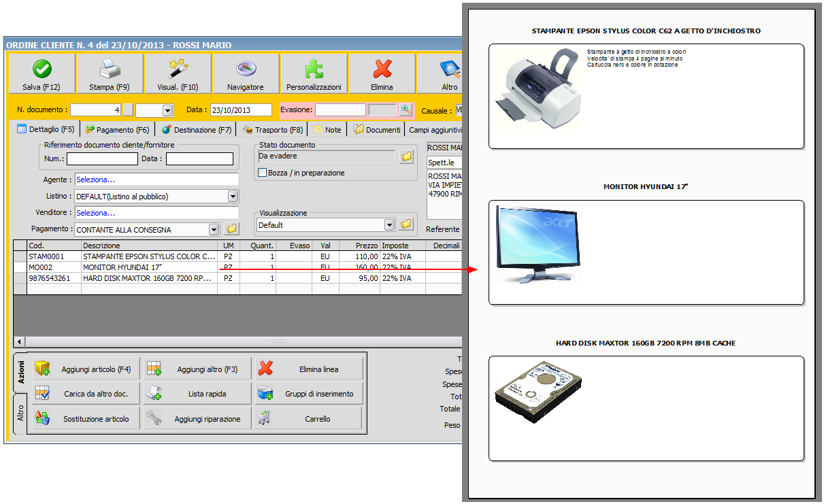Open the Note tab

327,129
